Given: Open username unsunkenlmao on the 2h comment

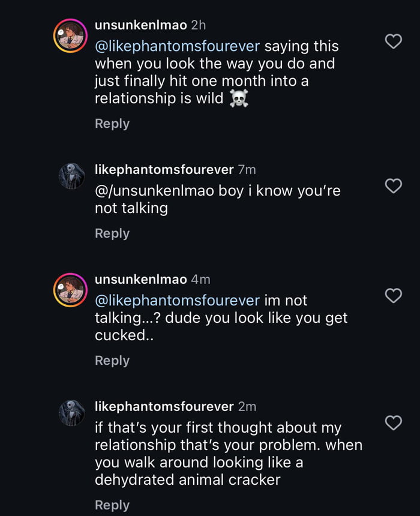Looking at the screenshot, I should (141, 25).
